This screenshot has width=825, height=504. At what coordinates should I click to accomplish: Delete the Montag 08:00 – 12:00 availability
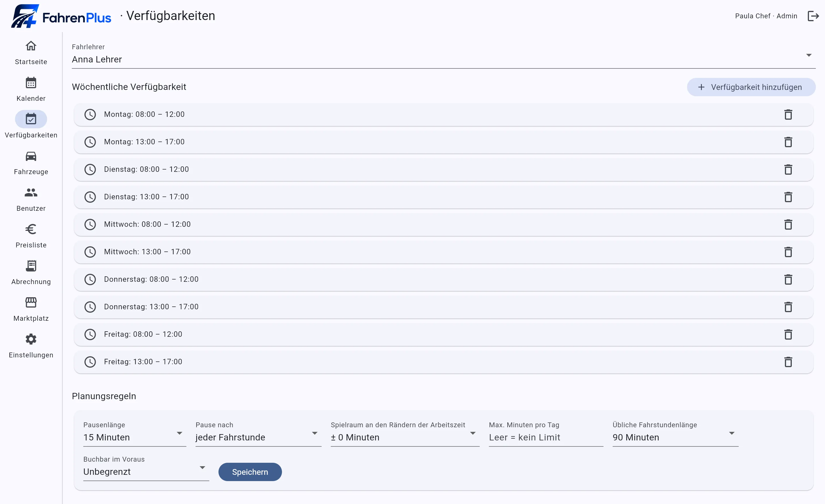tap(788, 115)
